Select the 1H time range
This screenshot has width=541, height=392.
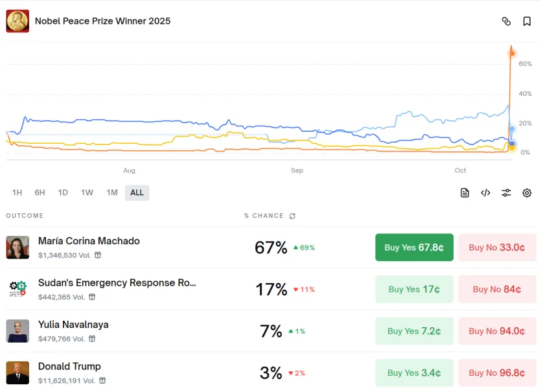click(x=17, y=192)
